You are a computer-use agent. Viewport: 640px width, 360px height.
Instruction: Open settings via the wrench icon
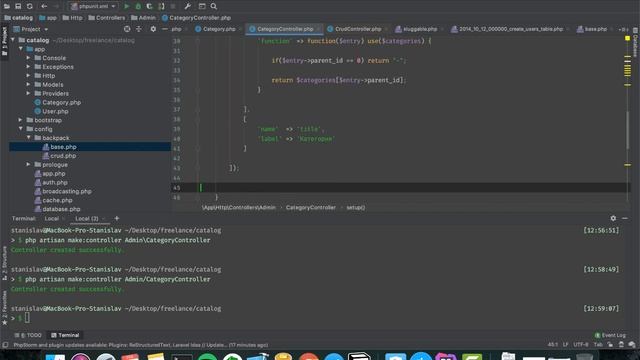[187, 6]
